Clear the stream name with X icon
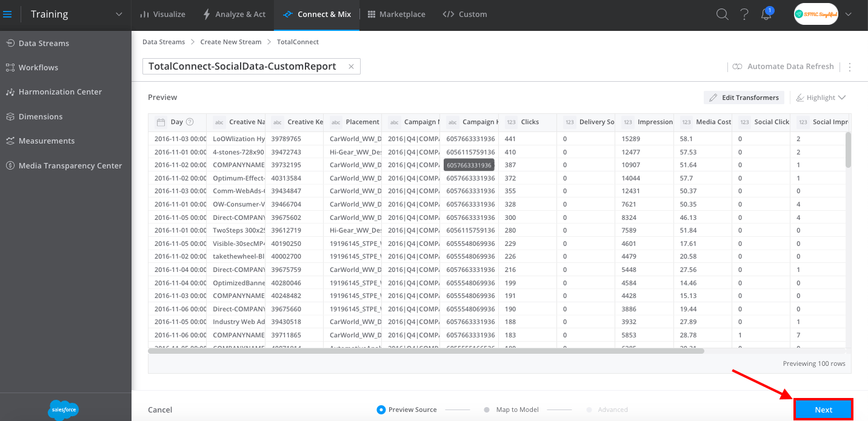The width and height of the screenshot is (868, 421). (351, 67)
